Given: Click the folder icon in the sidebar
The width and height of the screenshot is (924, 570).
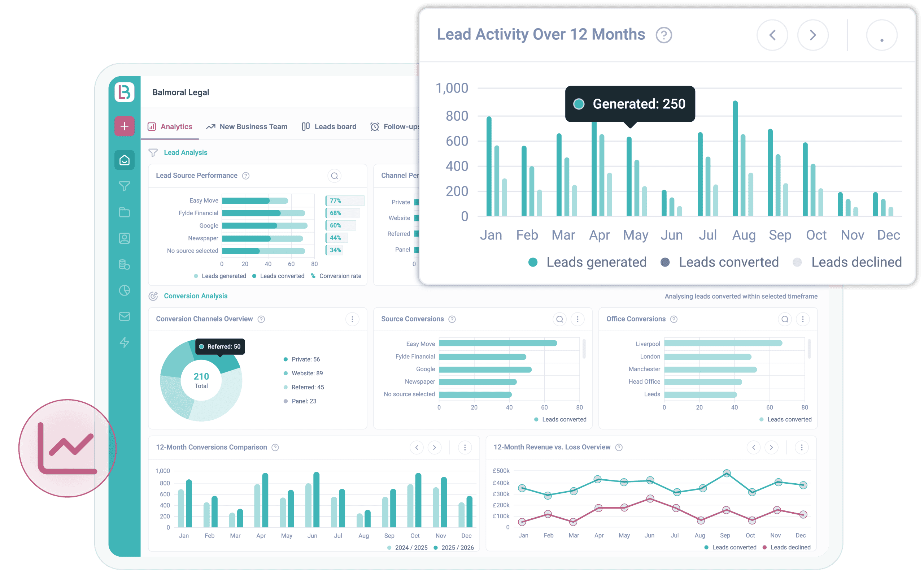Looking at the screenshot, I should point(124,212).
